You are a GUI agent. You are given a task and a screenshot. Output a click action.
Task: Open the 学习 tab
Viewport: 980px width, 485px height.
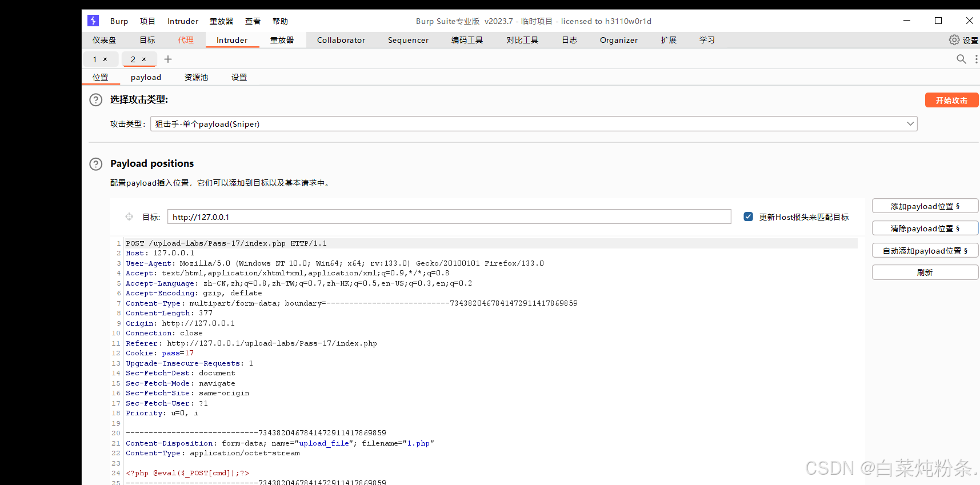[x=707, y=40]
